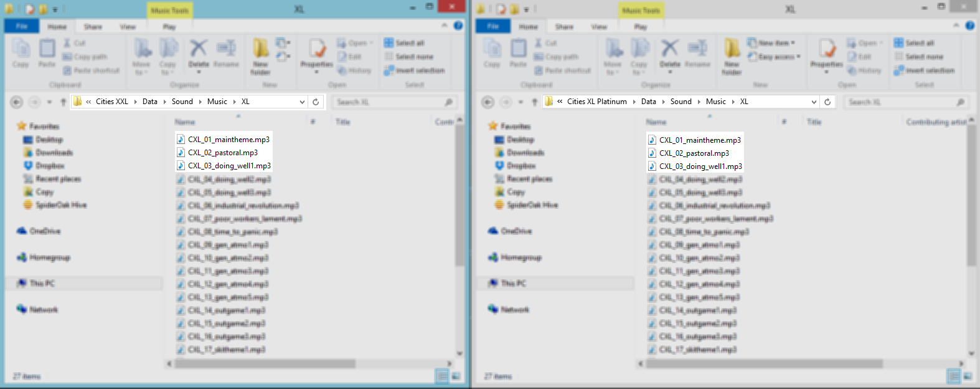
Task: Open address history dropdown in Cities XXL window
Action: click(303, 102)
